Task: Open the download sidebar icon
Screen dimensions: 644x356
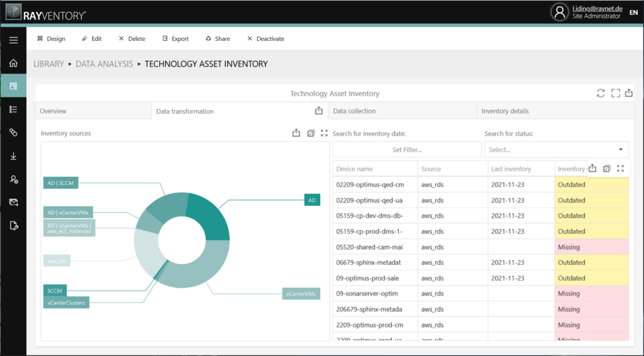Action: (x=14, y=155)
